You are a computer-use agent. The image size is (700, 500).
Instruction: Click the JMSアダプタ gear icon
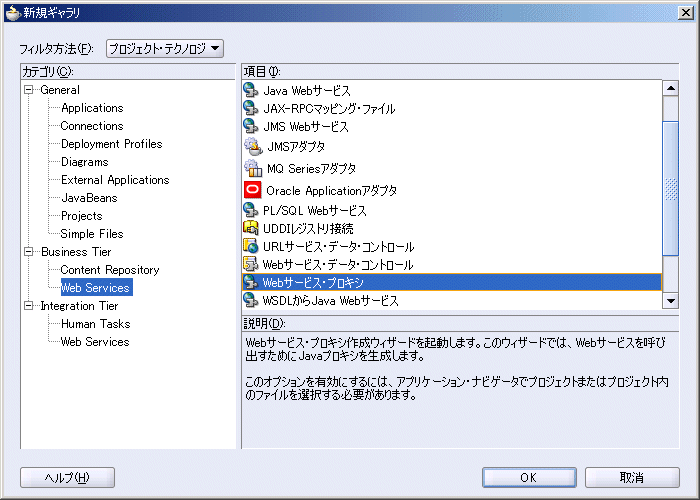point(253,146)
